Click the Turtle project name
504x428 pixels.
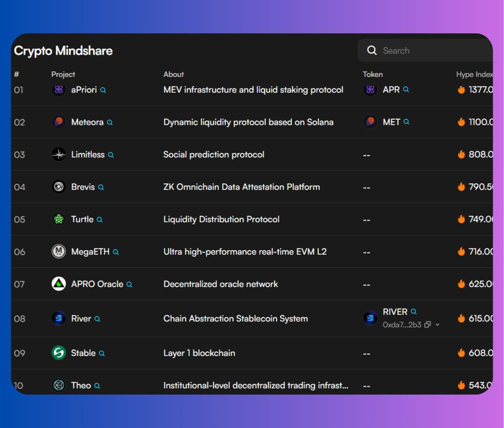[x=82, y=219]
